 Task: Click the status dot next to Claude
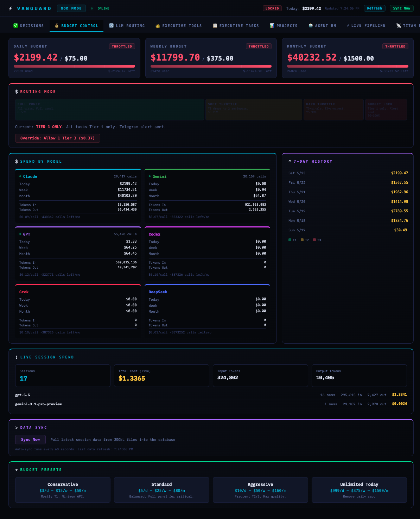pos(20,176)
